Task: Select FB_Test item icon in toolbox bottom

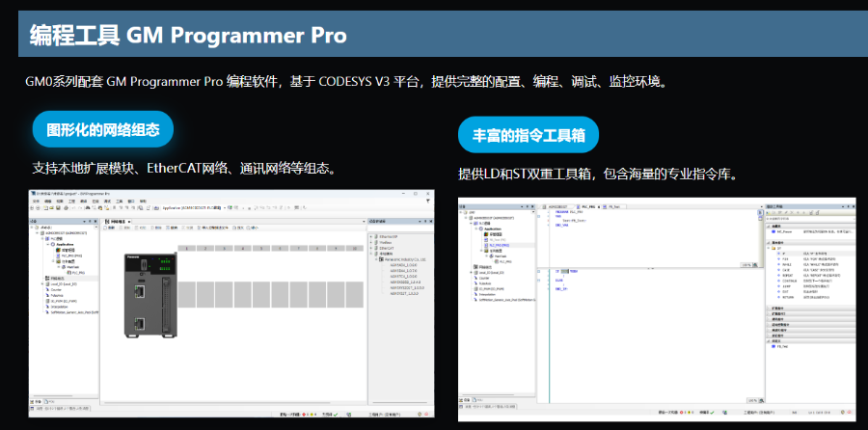Action: coord(775,345)
